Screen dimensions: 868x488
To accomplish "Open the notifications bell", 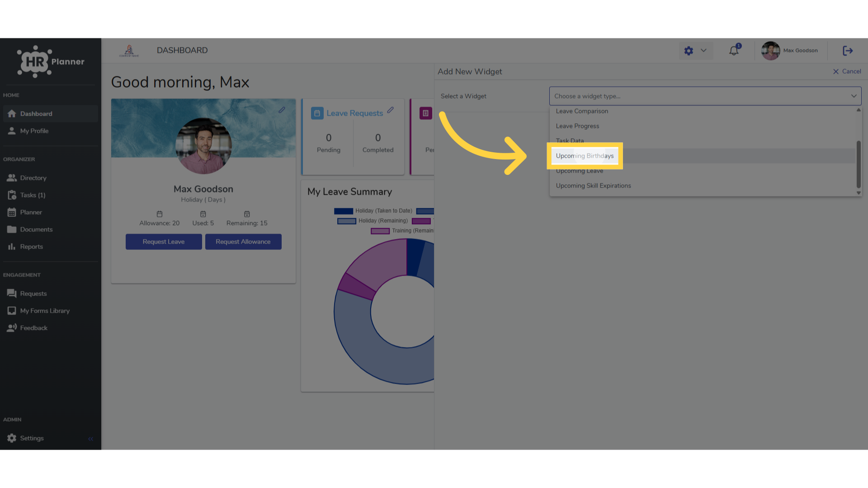I will point(734,51).
